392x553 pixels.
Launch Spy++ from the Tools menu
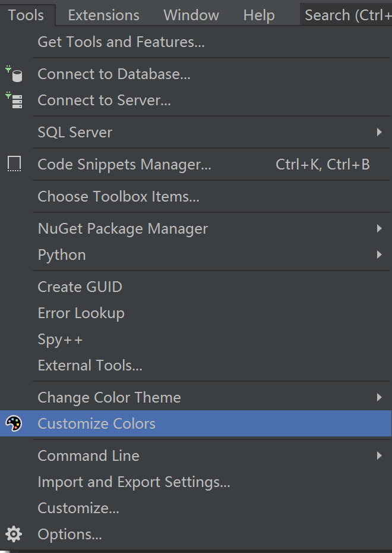pos(60,339)
